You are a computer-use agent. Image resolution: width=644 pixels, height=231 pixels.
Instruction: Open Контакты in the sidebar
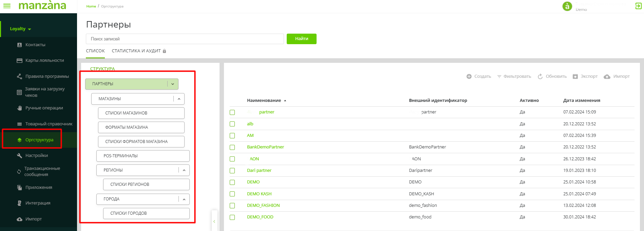pyautogui.click(x=35, y=45)
